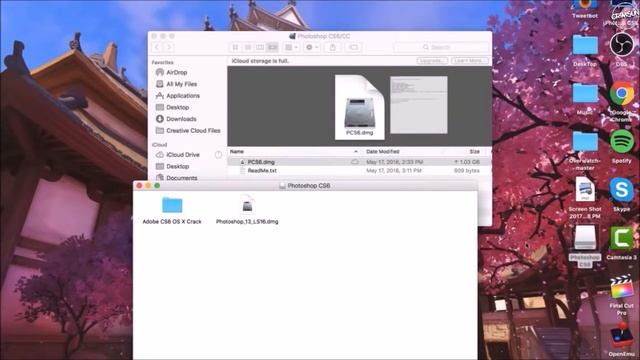The height and width of the screenshot is (360, 640).
Task: Click the May 17, 2016, 3:11 PM date
Action: point(394,171)
